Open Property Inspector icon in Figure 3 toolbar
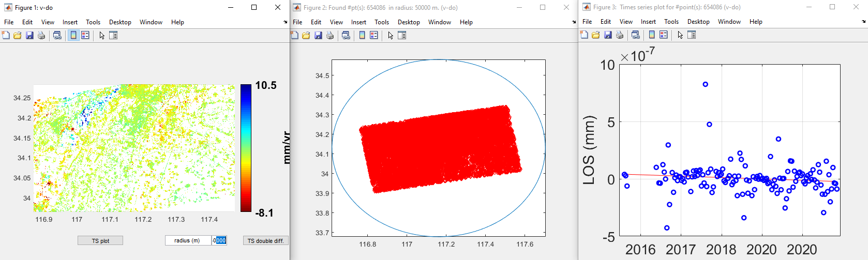This screenshot has height=260, width=868. click(x=692, y=35)
